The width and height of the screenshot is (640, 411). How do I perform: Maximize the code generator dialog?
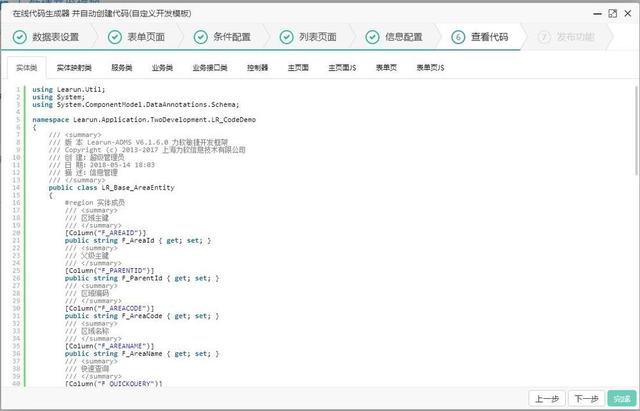[x=613, y=13]
